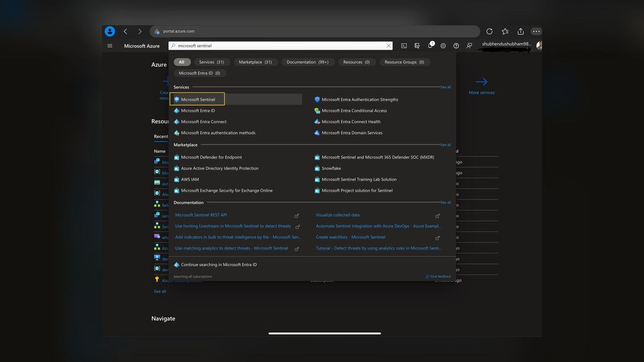
Task: Open Use hunting Livestream documentation link
Action: click(233, 226)
